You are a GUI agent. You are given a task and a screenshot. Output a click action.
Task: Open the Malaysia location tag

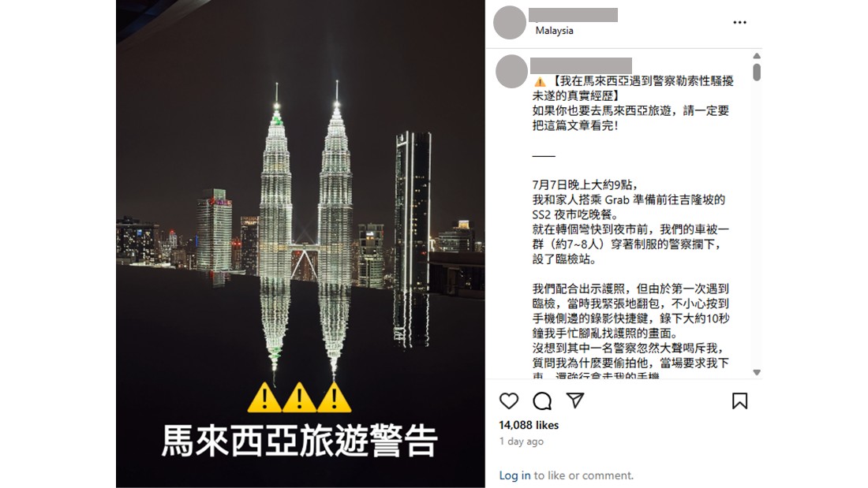pos(554,31)
